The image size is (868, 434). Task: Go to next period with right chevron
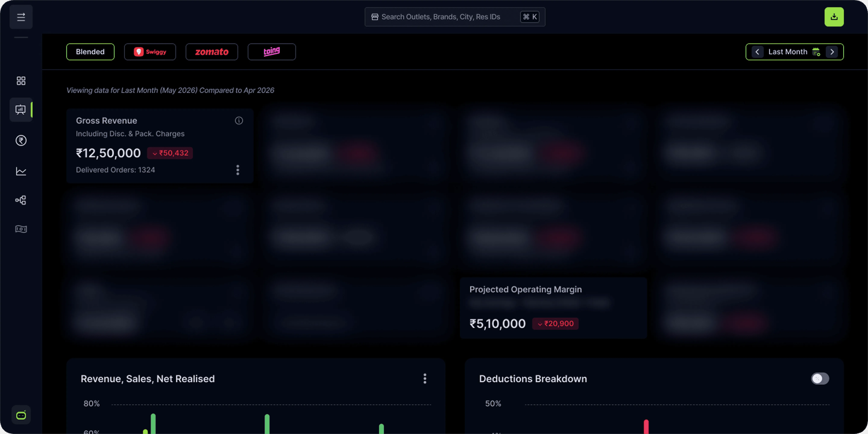click(x=832, y=52)
